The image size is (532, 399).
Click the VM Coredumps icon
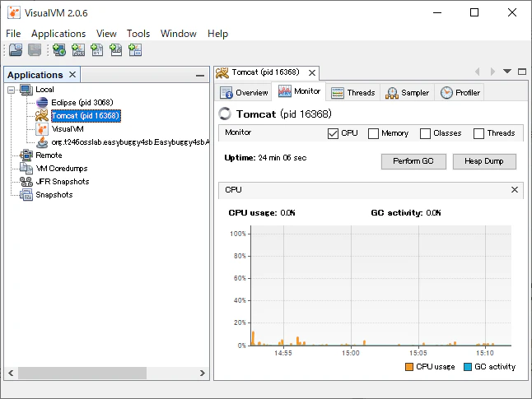pyautogui.click(x=26, y=169)
